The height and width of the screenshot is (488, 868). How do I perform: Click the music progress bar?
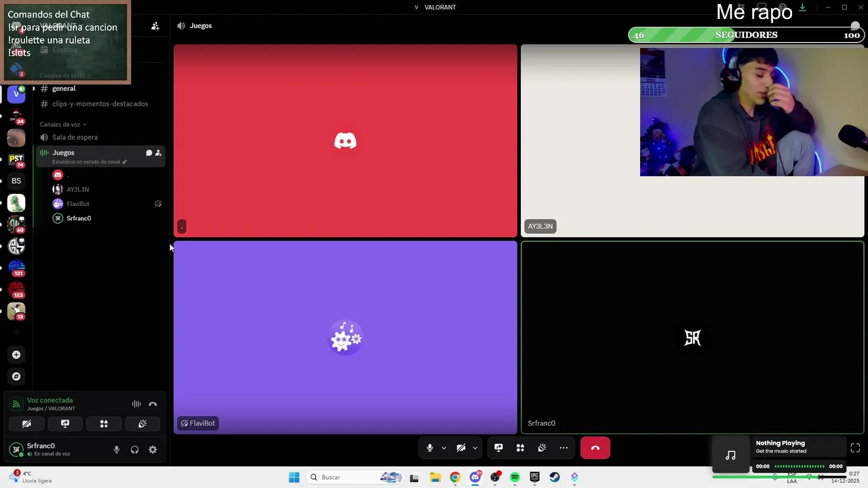pyautogui.click(x=800, y=466)
